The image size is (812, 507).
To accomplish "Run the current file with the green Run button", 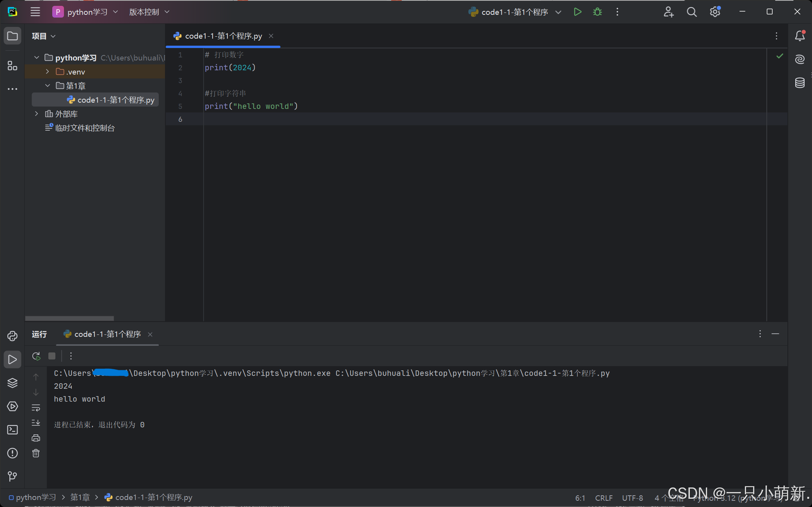I will click(578, 12).
